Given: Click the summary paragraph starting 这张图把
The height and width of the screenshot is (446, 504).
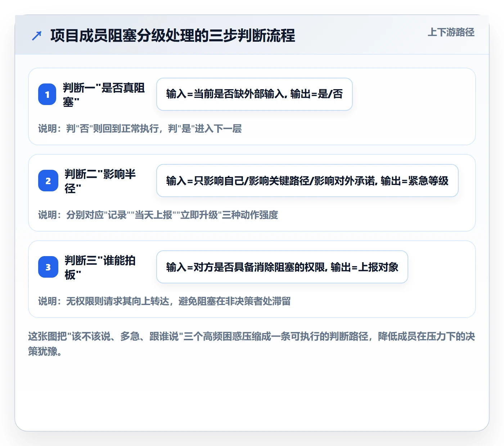Looking at the screenshot, I should [252, 344].
